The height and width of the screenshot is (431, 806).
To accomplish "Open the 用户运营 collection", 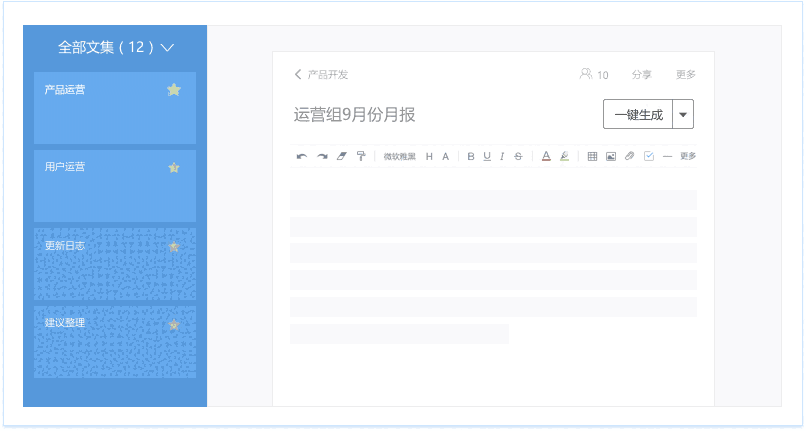I will point(115,186).
